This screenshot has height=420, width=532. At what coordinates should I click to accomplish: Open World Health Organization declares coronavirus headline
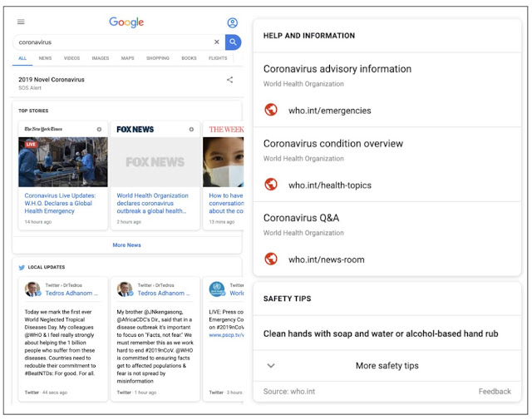[x=152, y=203]
